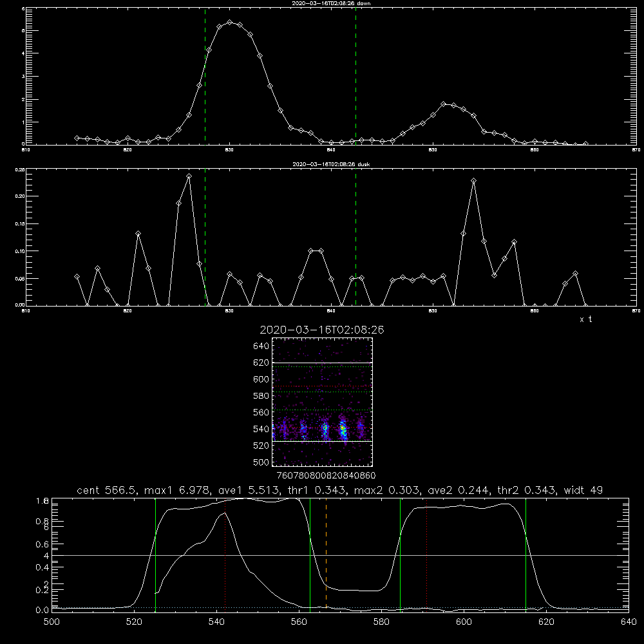Click the '500' x-axis label of bottom plot
644x644 pixels.
52,622
